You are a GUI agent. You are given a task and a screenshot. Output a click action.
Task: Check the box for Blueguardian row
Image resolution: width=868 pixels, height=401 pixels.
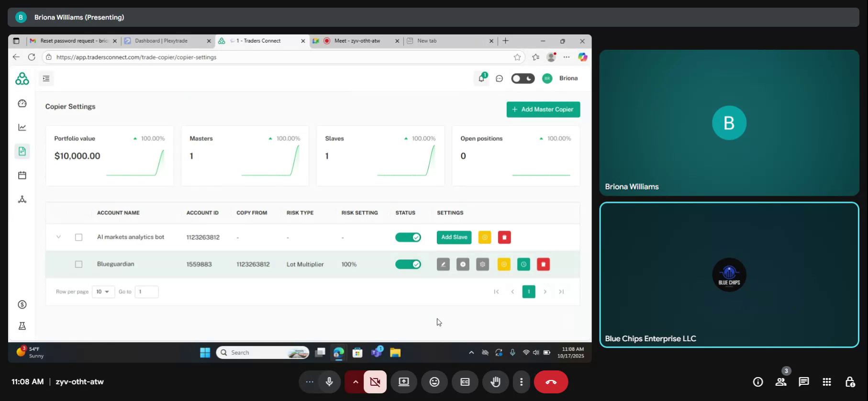(79, 264)
